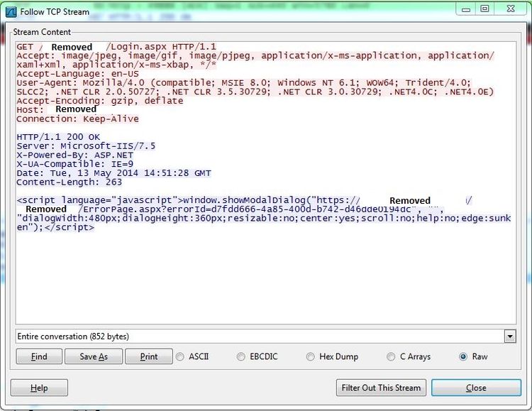The width and height of the screenshot is (532, 411).
Task: Click the Connection: Keep-Alive header
Action: (78, 119)
